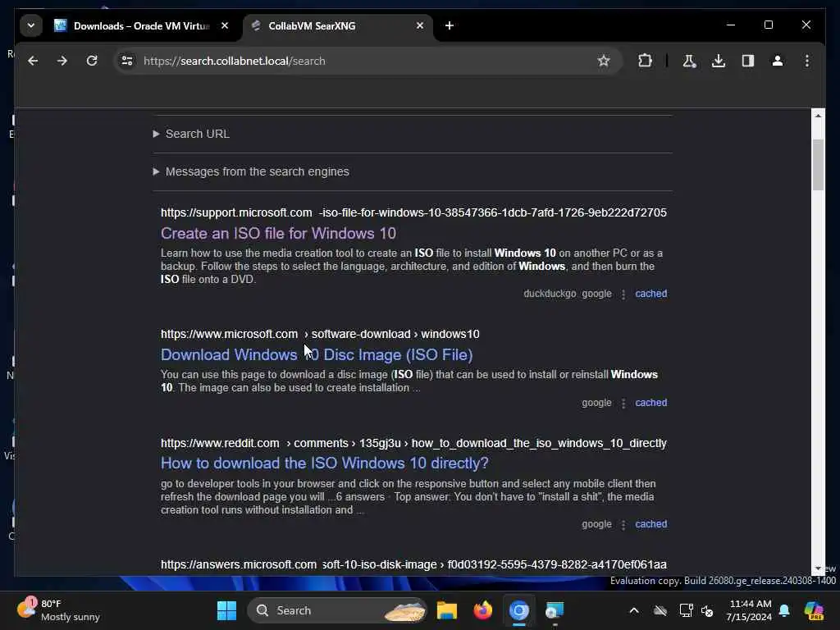Click the address bar URL field
Screen dimensions: 840x630
(x=367, y=61)
